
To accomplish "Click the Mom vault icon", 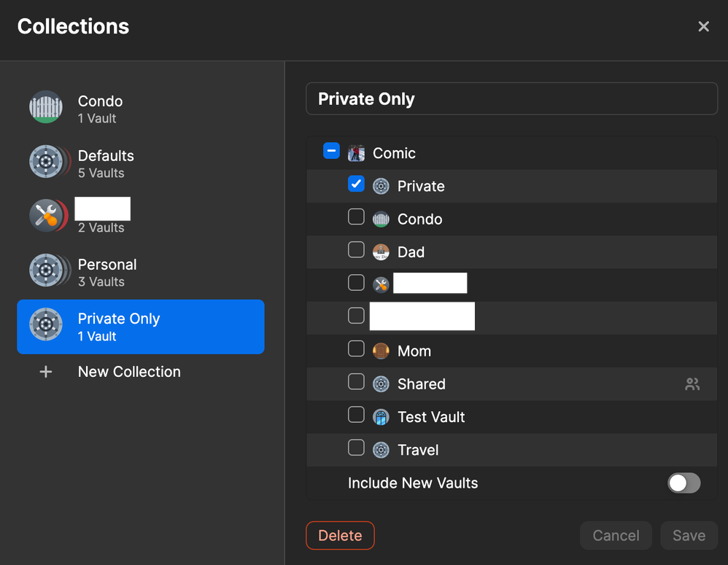I will point(381,351).
